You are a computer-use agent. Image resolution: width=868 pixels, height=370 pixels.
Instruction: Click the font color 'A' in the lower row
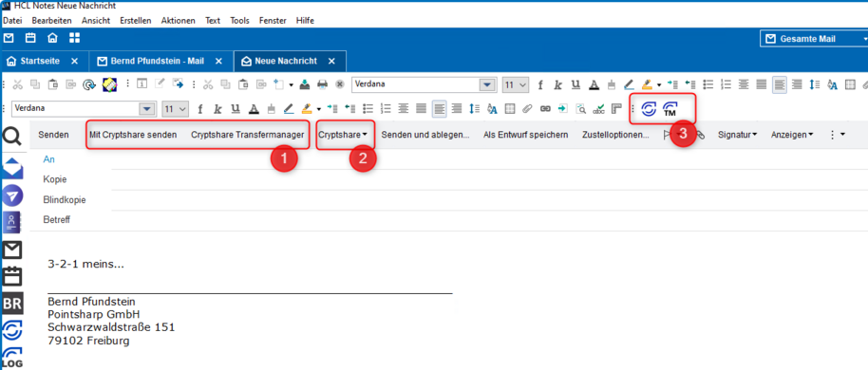(x=254, y=108)
